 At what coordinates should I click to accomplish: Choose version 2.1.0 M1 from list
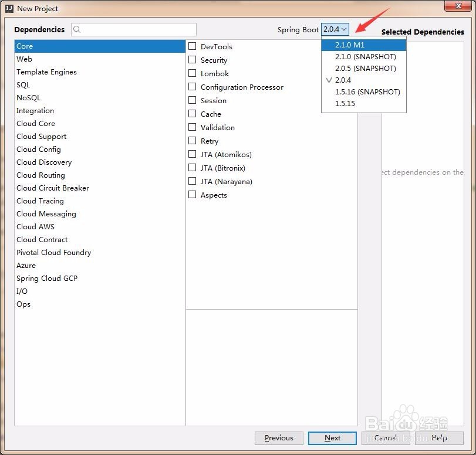coord(364,45)
